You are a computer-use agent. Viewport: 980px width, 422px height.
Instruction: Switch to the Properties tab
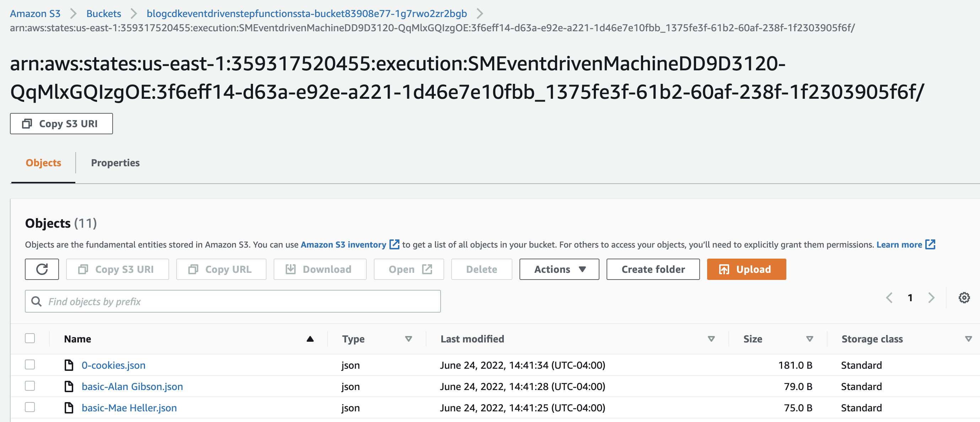[x=115, y=163]
